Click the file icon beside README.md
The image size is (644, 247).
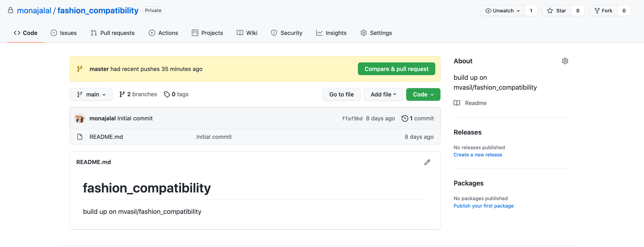pyautogui.click(x=80, y=137)
